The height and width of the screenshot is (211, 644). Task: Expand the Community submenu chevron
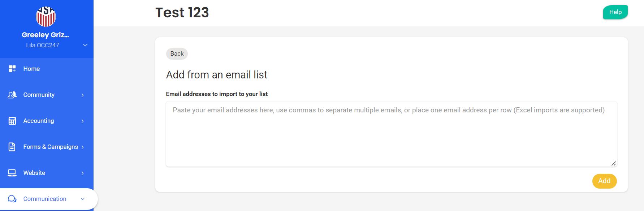[x=83, y=95]
